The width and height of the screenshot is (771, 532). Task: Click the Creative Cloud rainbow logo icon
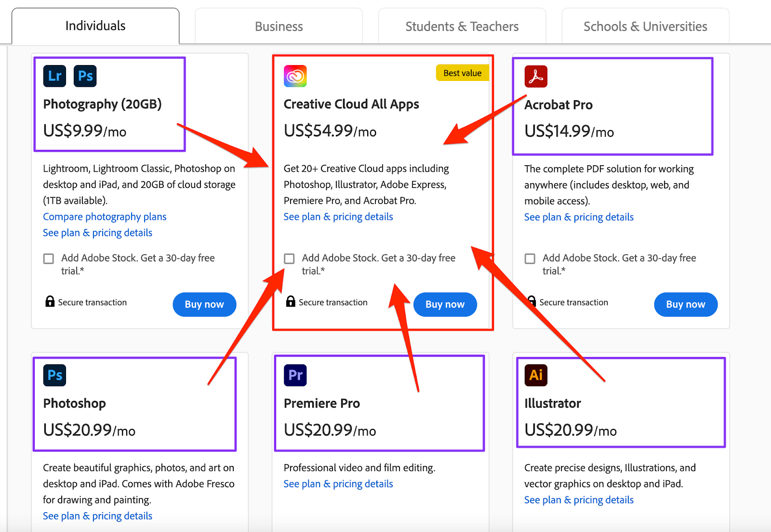click(x=295, y=76)
